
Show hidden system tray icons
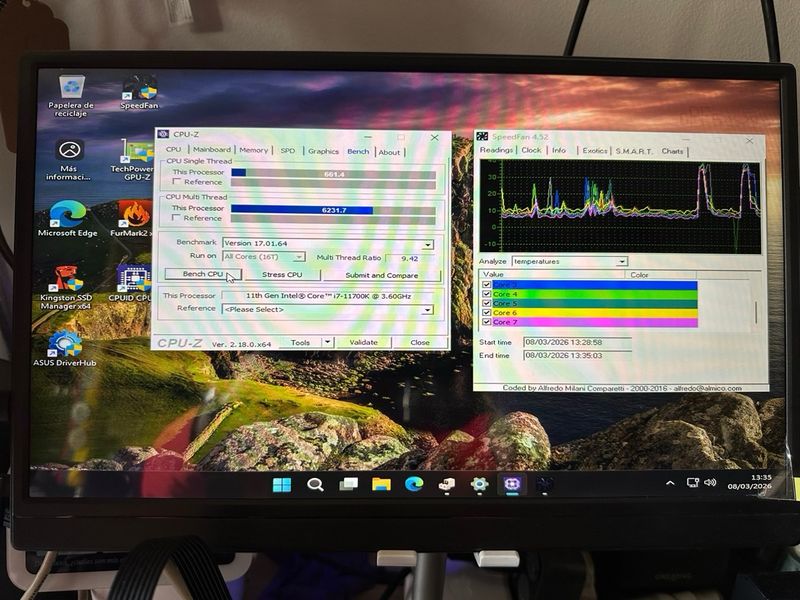[x=670, y=483]
